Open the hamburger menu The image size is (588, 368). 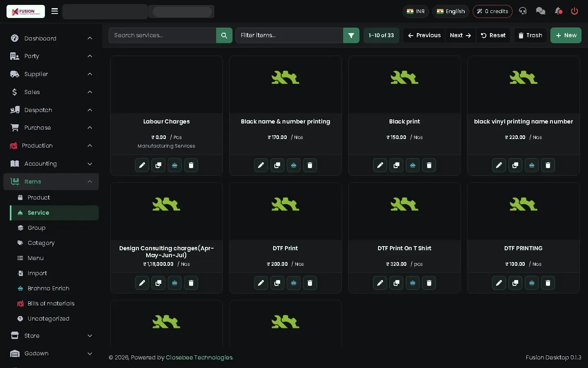pos(55,11)
